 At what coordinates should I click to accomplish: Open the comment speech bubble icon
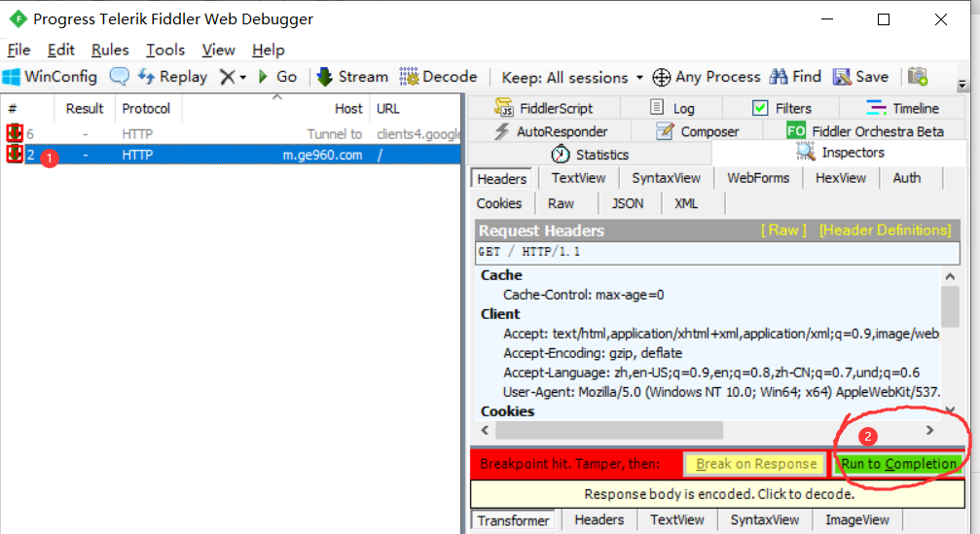pyautogui.click(x=119, y=77)
